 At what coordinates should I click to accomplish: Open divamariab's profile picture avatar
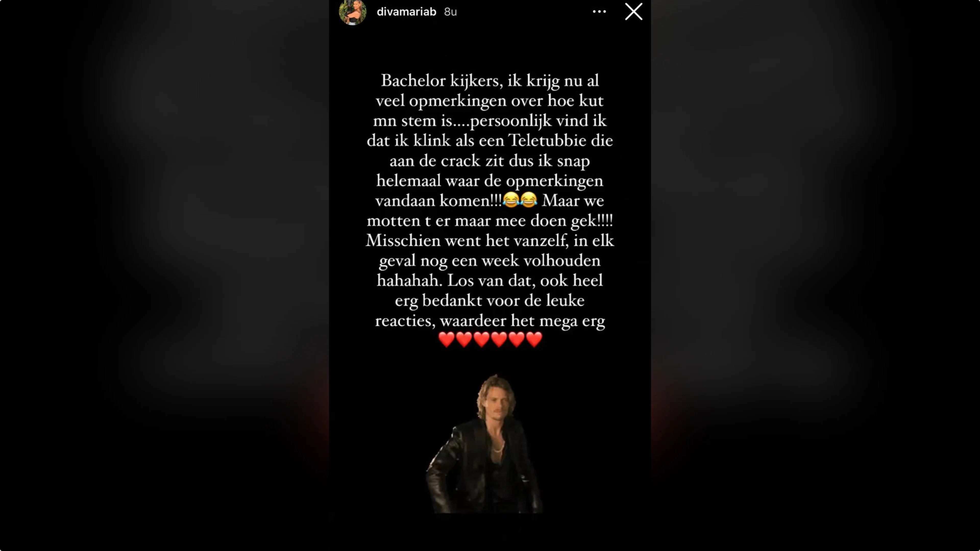[352, 12]
